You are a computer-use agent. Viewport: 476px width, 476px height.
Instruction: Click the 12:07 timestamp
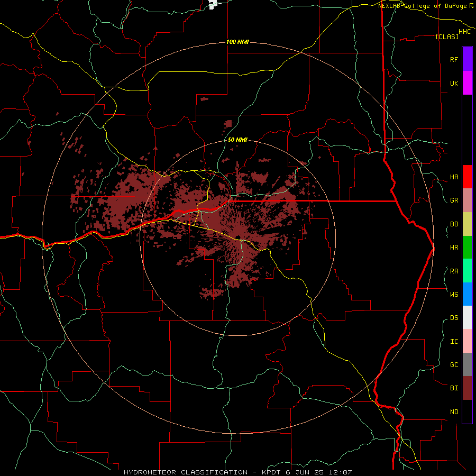(342, 472)
